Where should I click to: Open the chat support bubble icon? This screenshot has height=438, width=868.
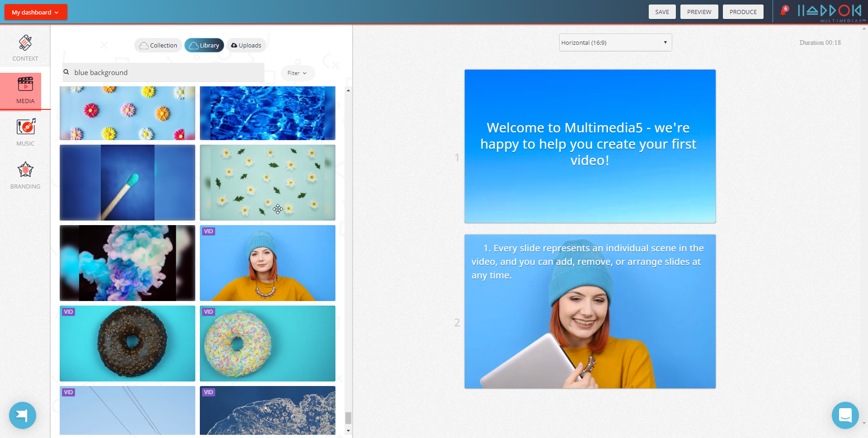click(845, 415)
